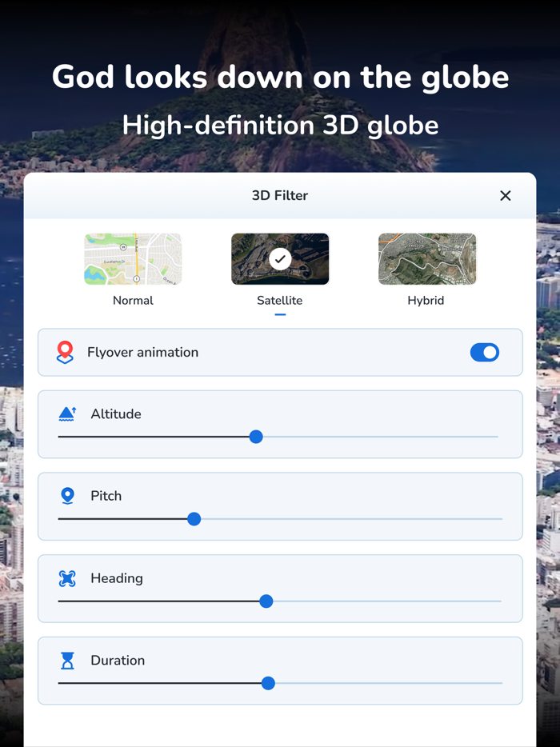Viewport: 560px width, 747px height.
Task: Click the Heading label text
Action: click(x=117, y=578)
